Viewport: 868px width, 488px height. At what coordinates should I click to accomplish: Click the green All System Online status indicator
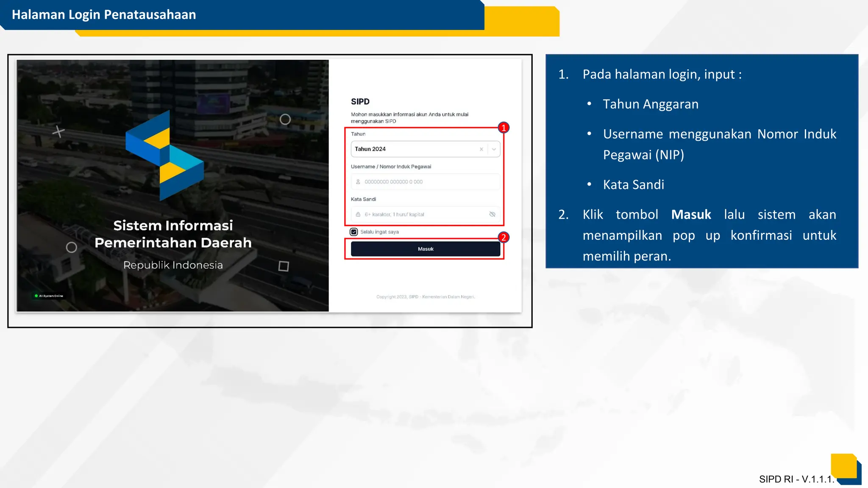pos(36,296)
